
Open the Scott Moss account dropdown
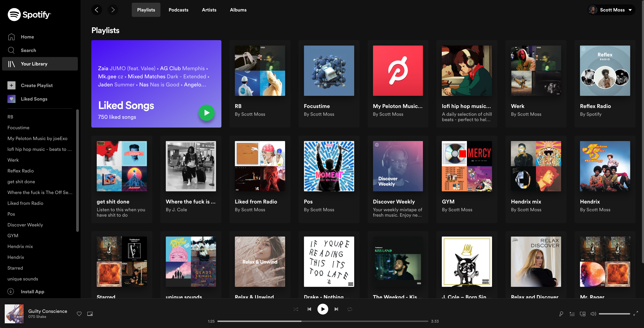[611, 10]
